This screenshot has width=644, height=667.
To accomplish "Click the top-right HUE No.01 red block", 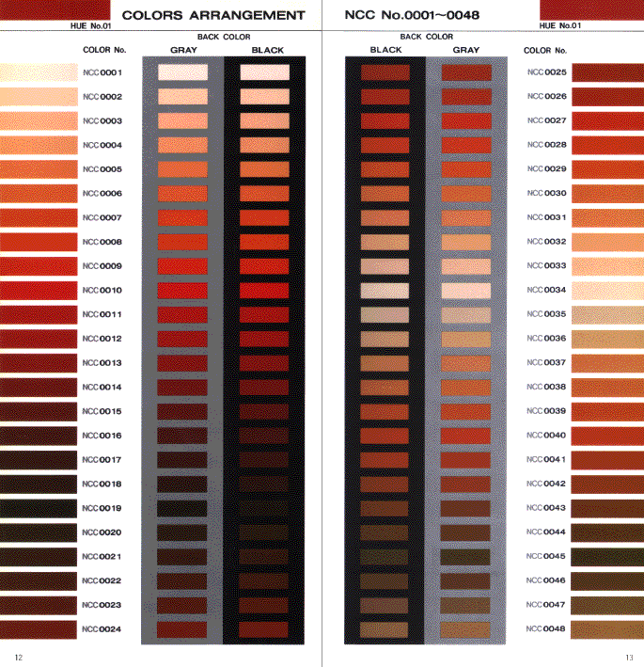I will [x=591, y=9].
